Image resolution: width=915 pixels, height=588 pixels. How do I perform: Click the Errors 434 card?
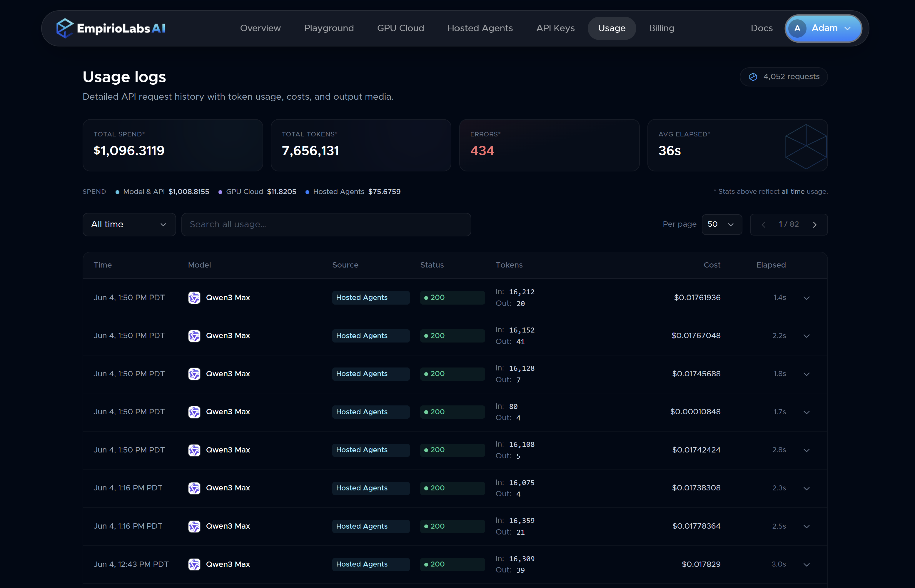coord(549,145)
